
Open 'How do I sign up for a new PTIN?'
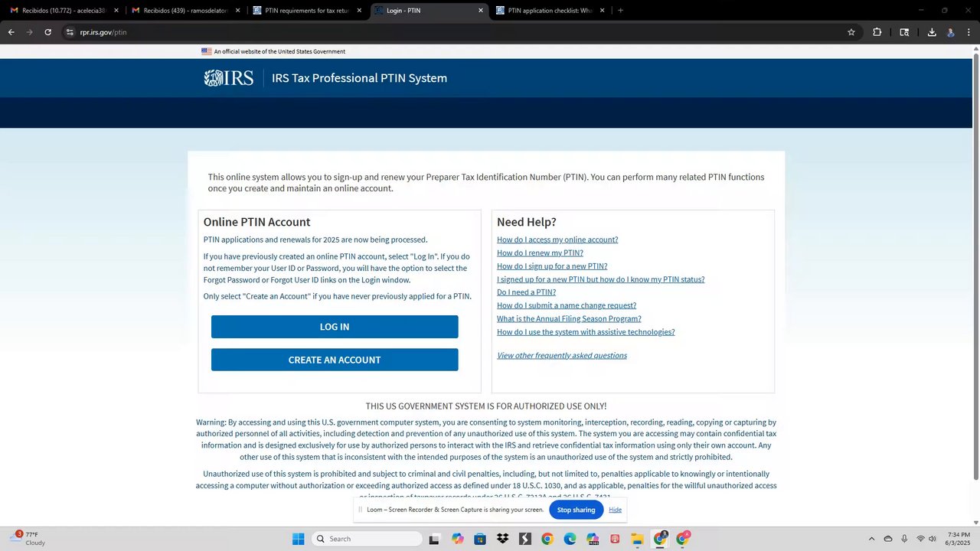(x=552, y=266)
